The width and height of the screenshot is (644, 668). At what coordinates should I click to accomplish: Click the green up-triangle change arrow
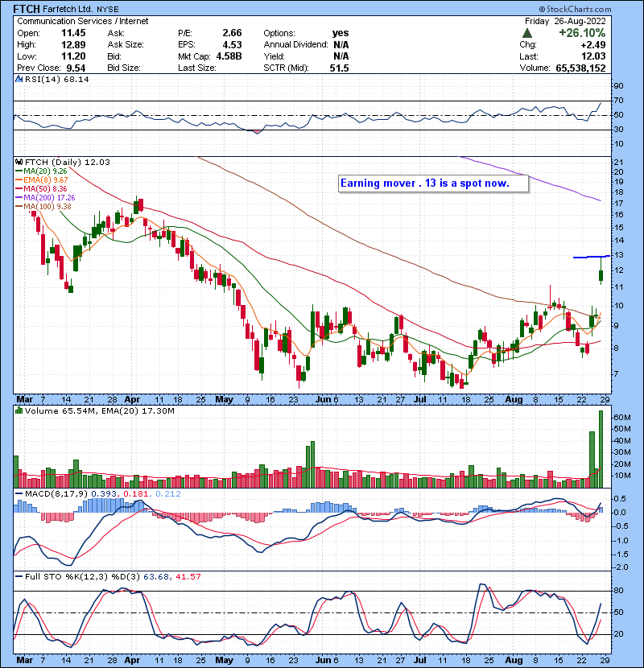coord(526,33)
